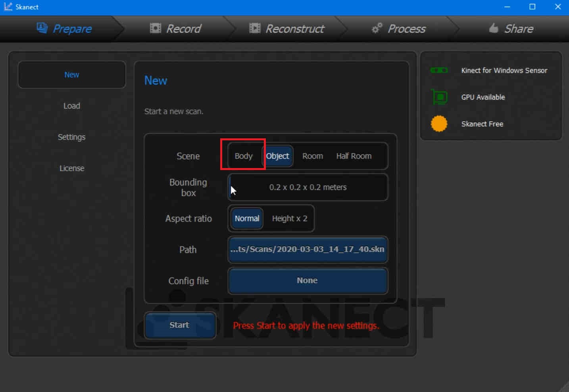Open the Prepare tab
Viewport: 569px width, 392px height.
coord(63,29)
